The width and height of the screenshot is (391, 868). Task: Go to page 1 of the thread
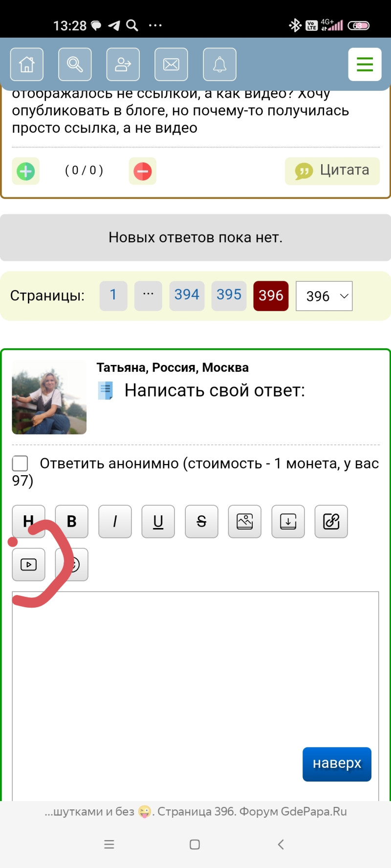pos(113,296)
